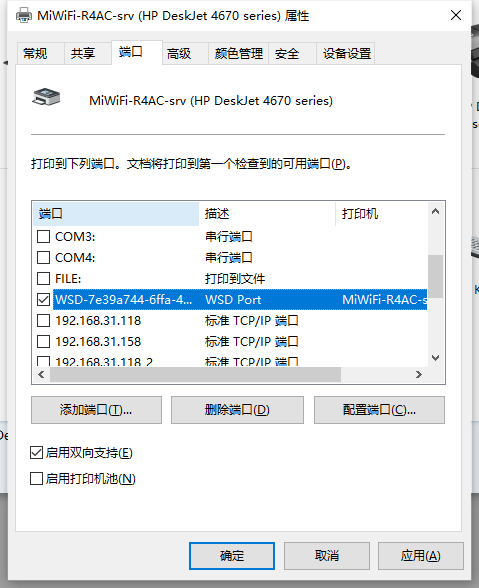Click the horizontal scroll right arrow
This screenshot has height=588, width=479.
click(419, 374)
